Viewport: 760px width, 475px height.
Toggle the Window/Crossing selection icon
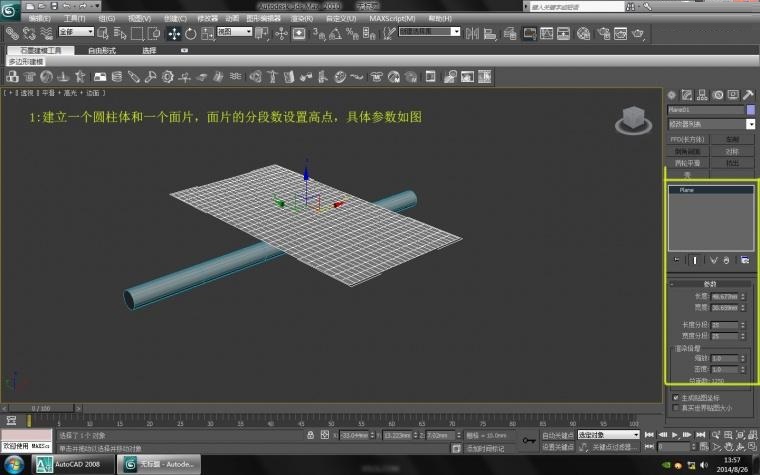pyautogui.click(x=154, y=33)
